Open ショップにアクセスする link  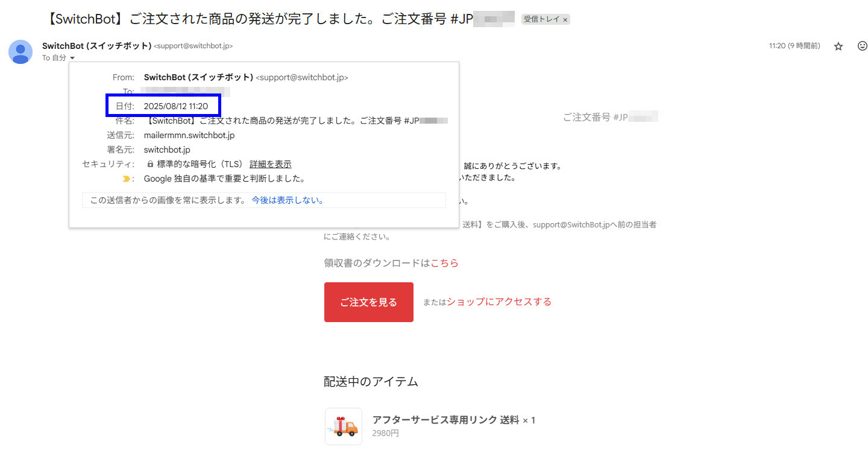click(x=499, y=302)
